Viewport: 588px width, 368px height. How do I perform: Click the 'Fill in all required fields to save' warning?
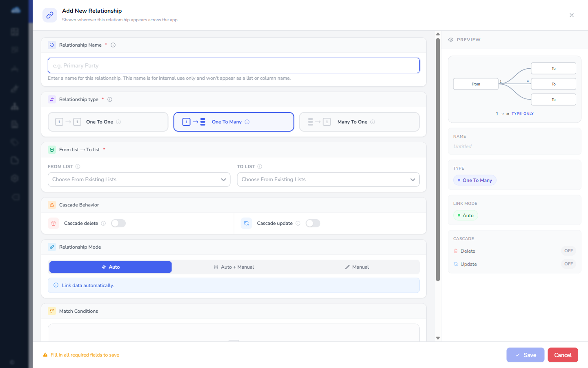click(81, 355)
